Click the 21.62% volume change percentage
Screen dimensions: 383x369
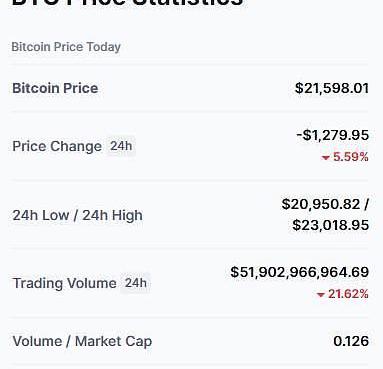[x=348, y=294]
